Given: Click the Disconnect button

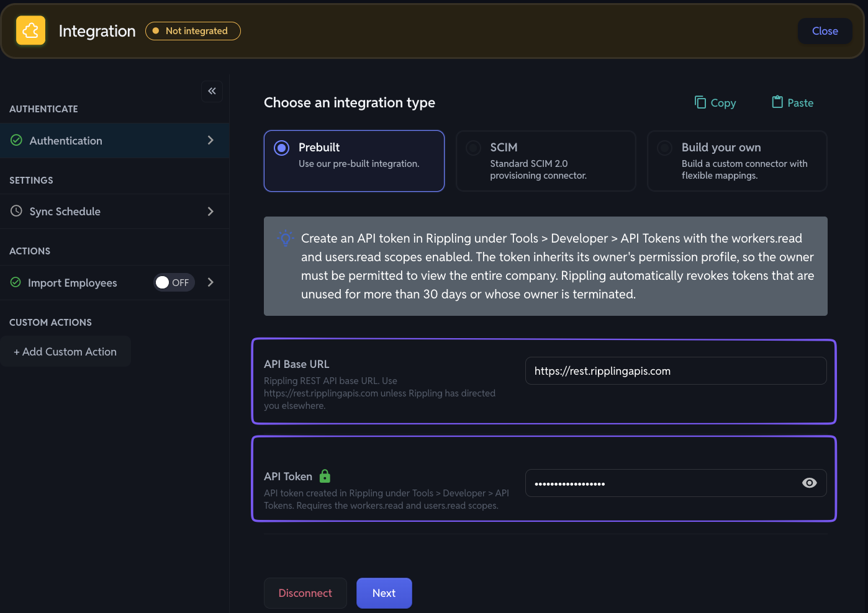Looking at the screenshot, I should coord(305,593).
